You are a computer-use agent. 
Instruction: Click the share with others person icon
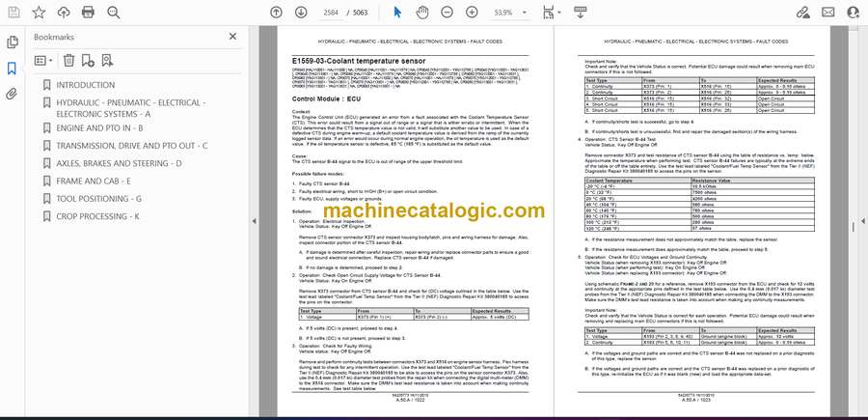(x=854, y=13)
